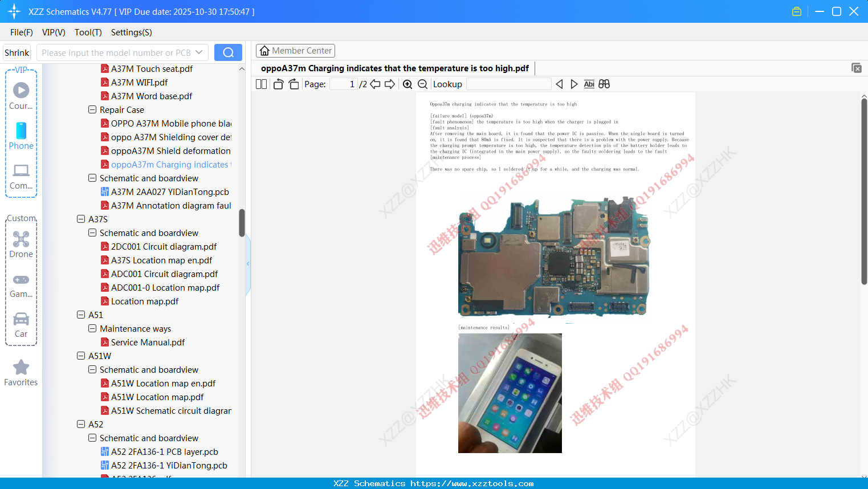The width and height of the screenshot is (868, 489).
Task: Select the Phone category in sidebar
Action: pos(21,136)
